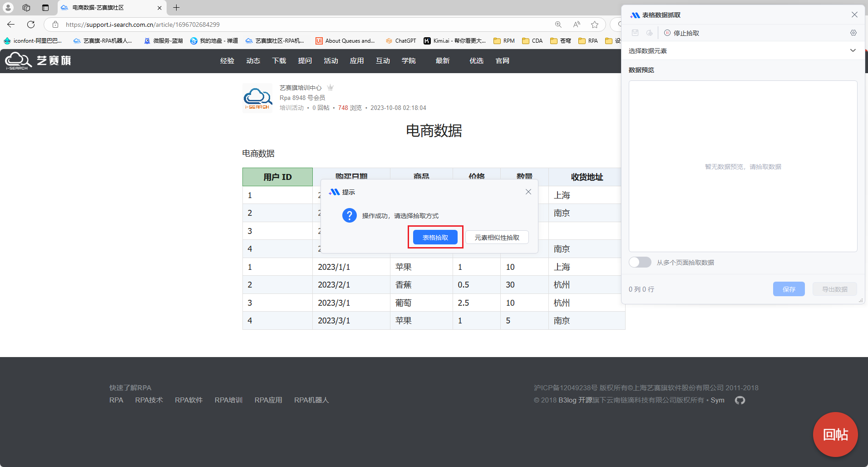Expand the 选择数据元素 section chevron

(853, 50)
